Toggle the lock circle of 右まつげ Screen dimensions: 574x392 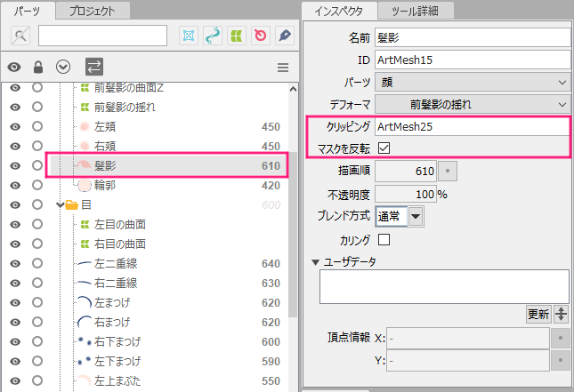click(x=37, y=322)
